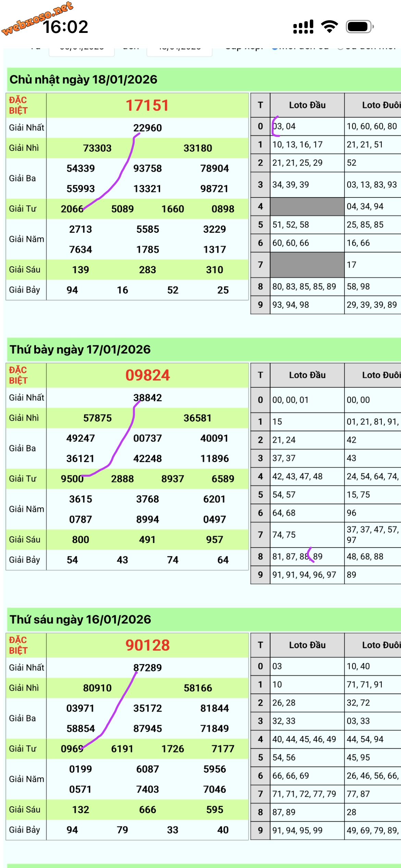
Task: Open the 'Chủ nhật ngày 18/01/2026' header
Action: pyautogui.click(x=204, y=80)
